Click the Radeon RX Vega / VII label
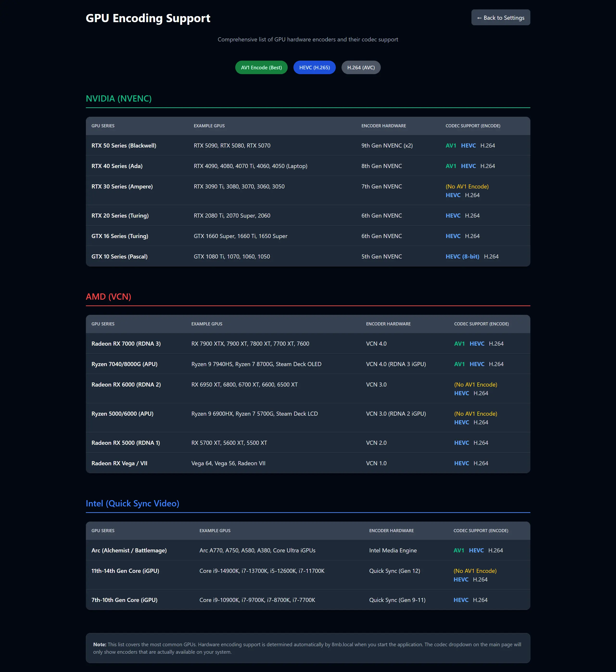Image resolution: width=616 pixels, height=672 pixels. click(x=119, y=463)
